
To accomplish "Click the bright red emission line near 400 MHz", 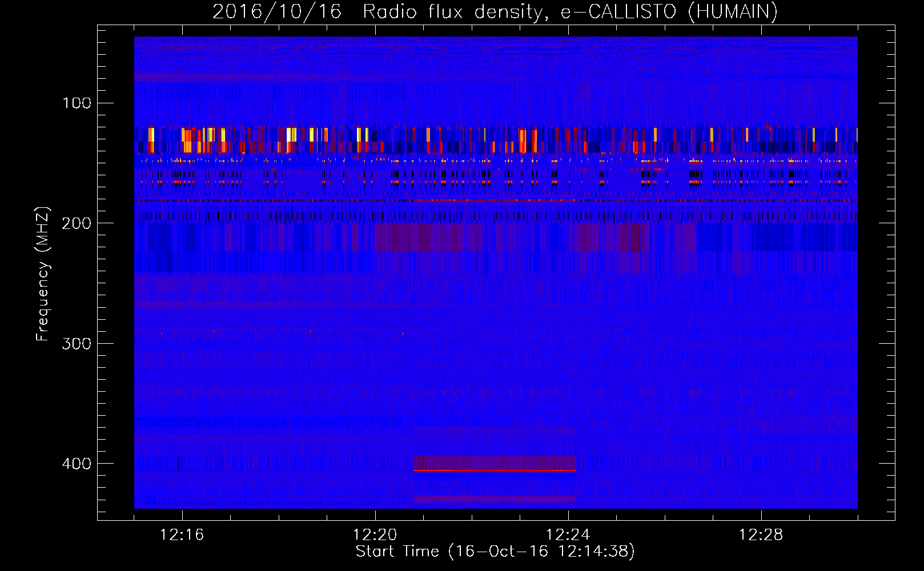I will pos(495,471).
